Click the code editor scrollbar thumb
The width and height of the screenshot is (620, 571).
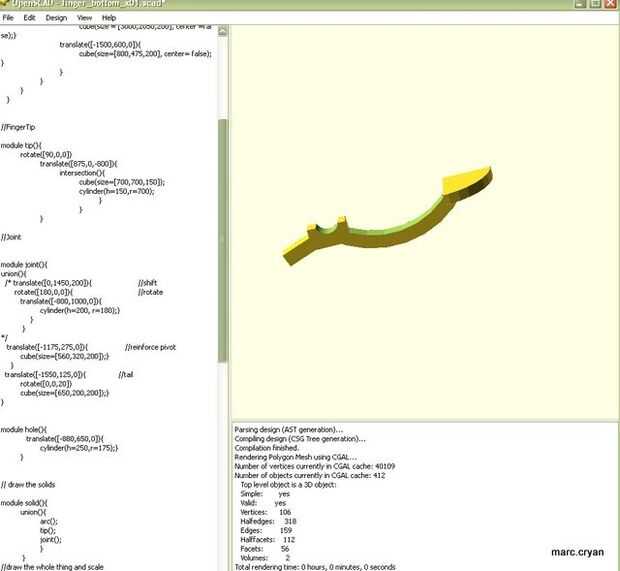click(x=223, y=240)
